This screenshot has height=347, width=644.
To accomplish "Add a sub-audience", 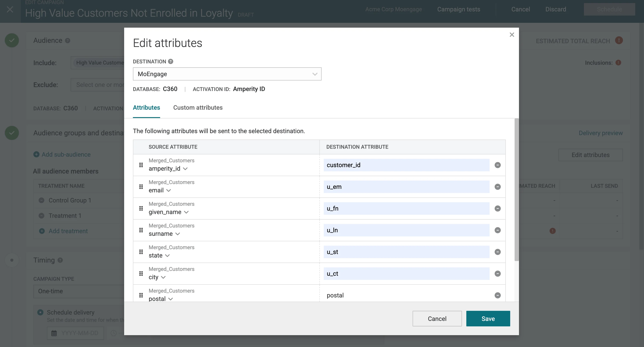I will pos(62,154).
